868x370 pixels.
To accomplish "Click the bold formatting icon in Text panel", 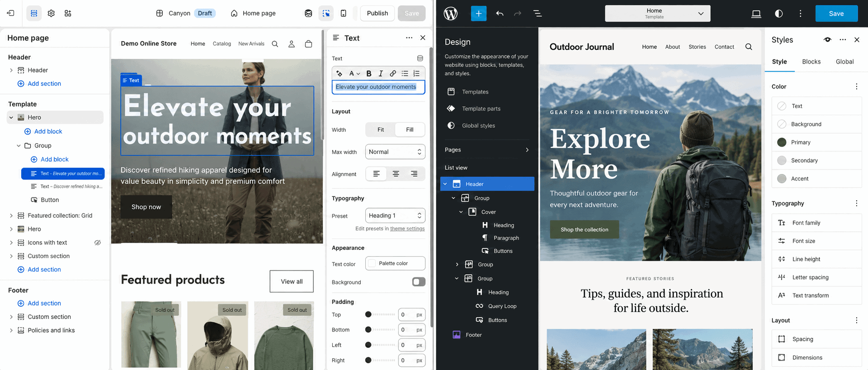I will [x=369, y=73].
